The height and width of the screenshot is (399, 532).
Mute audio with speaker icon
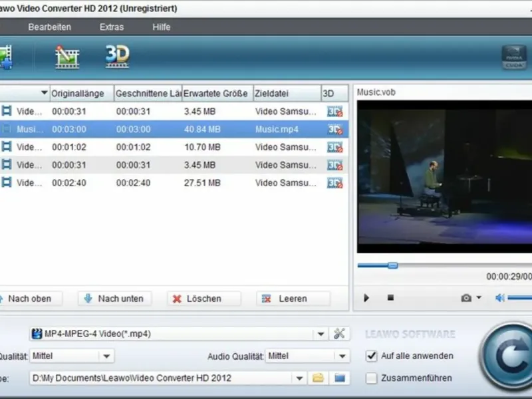click(x=500, y=298)
